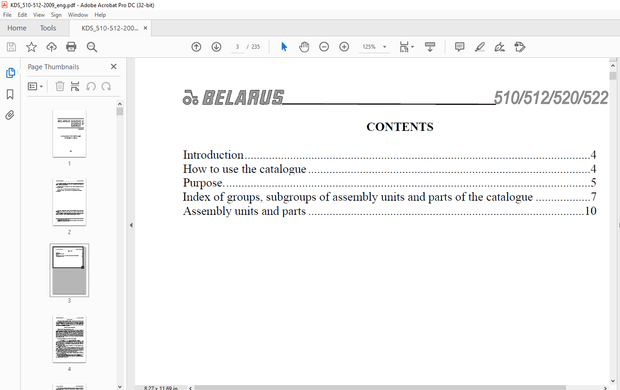This screenshot has height=390, width=620.
Task: Delete selected page trash icon
Action: pyautogui.click(x=60, y=86)
